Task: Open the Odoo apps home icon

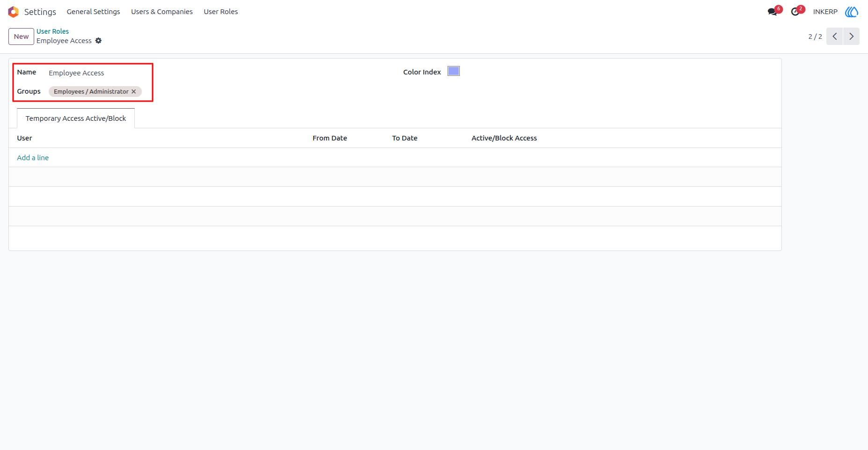Action: click(13, 12)
